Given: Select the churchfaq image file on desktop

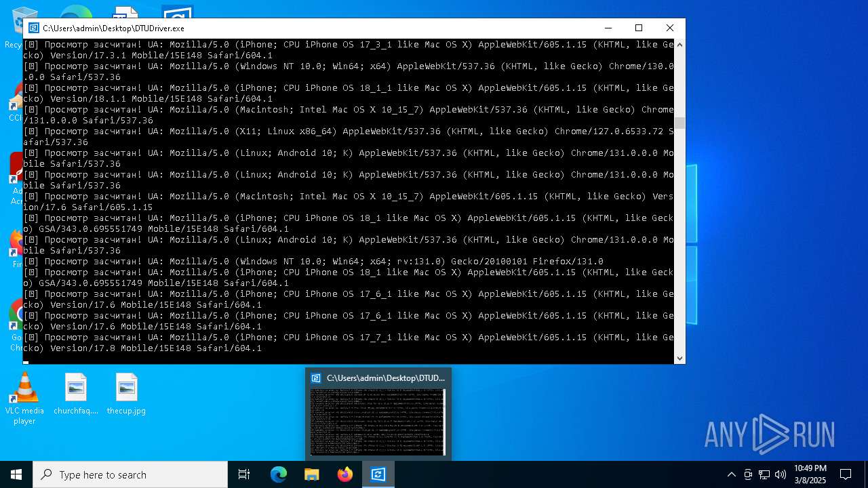Looking at the screenshot, I should (76, 394).
